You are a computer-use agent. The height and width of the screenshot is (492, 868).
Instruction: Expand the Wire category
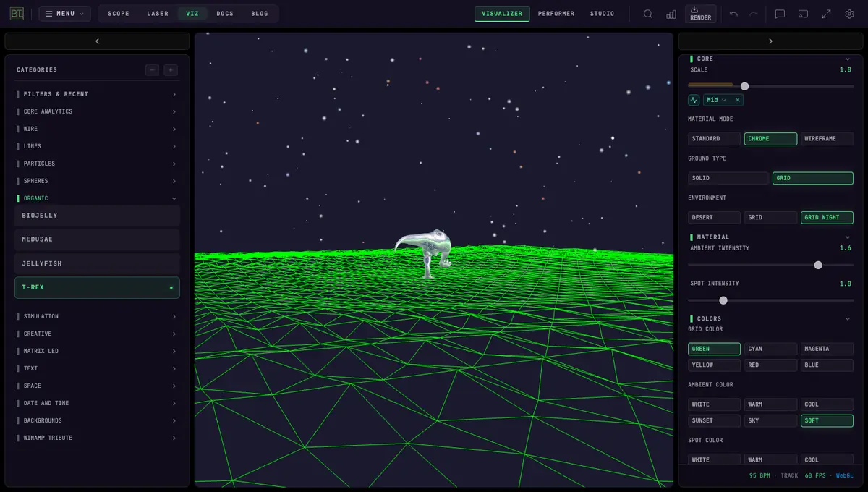point(97,129)
